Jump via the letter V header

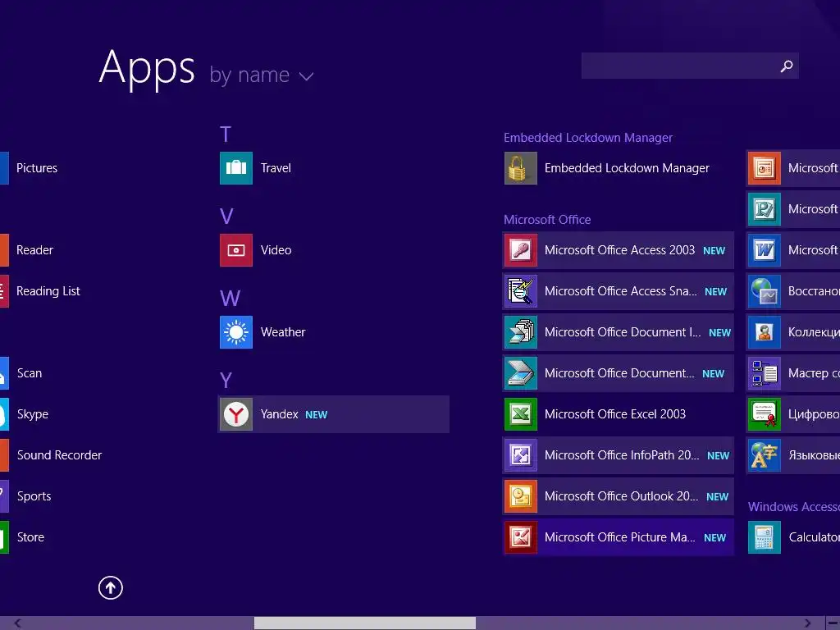(x=226, y=217)
